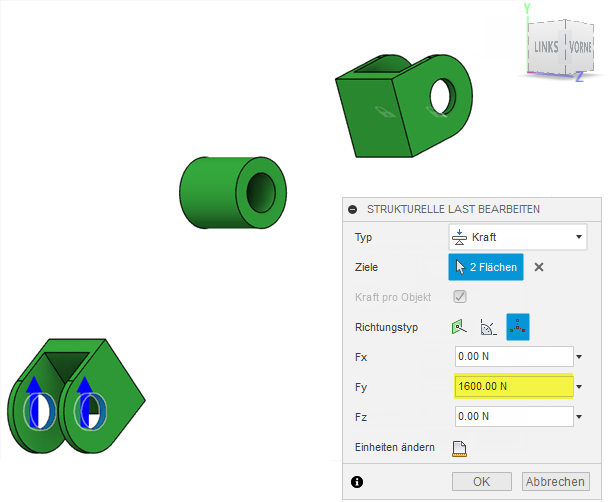The width and height of the screenshot is (614, 502).
Task: Open the info icon in the dialog
Action: pos(357,482)
